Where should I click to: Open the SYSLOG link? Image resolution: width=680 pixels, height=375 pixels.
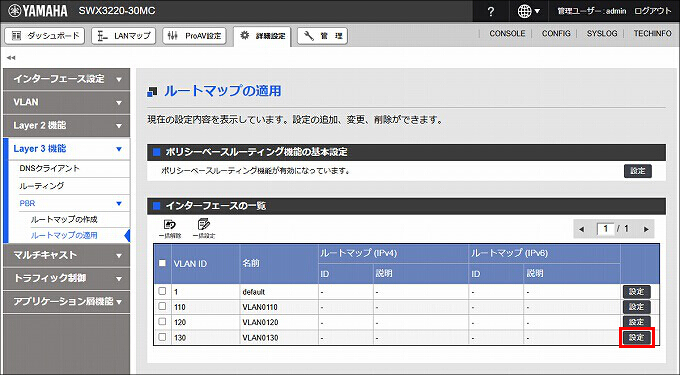pyautogui.click(x=602, y=33)
